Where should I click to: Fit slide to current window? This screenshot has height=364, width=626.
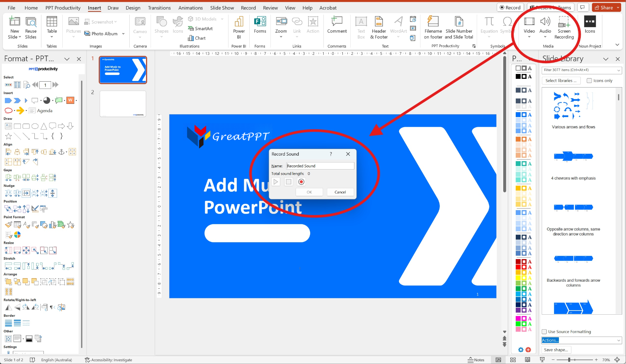617,360
